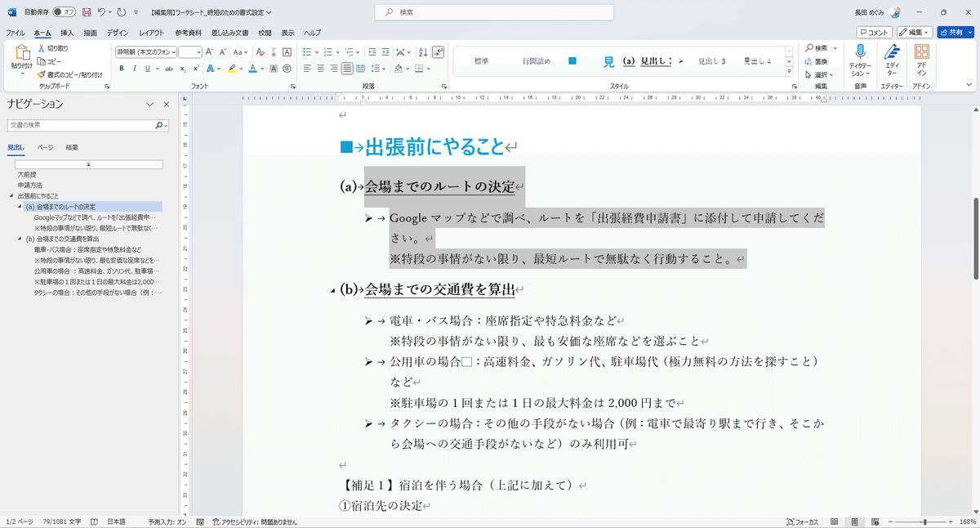The image size is (980, 528).
Task: Save the document with the floppy icon
Action: pyautogui.click(x=87, y=12)
